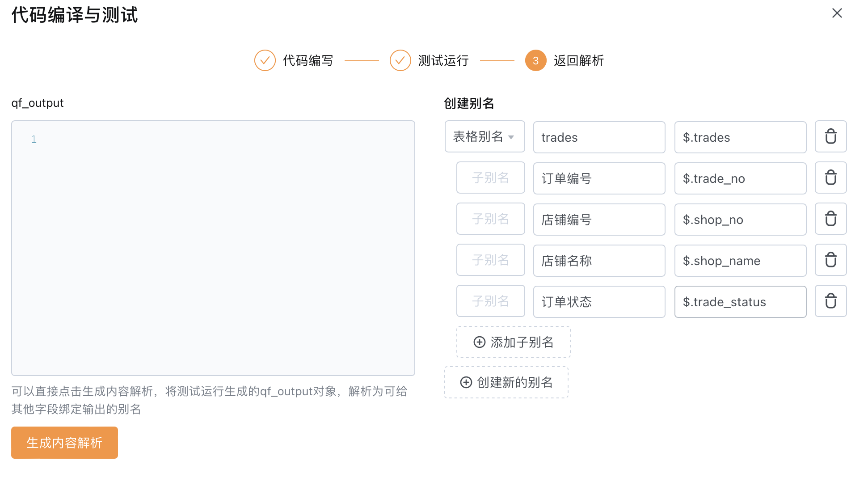Delete the 订单状态 sub-alias row
Image resolution: width=868 pixels, height=482 pixels.
tap(830, 301)
